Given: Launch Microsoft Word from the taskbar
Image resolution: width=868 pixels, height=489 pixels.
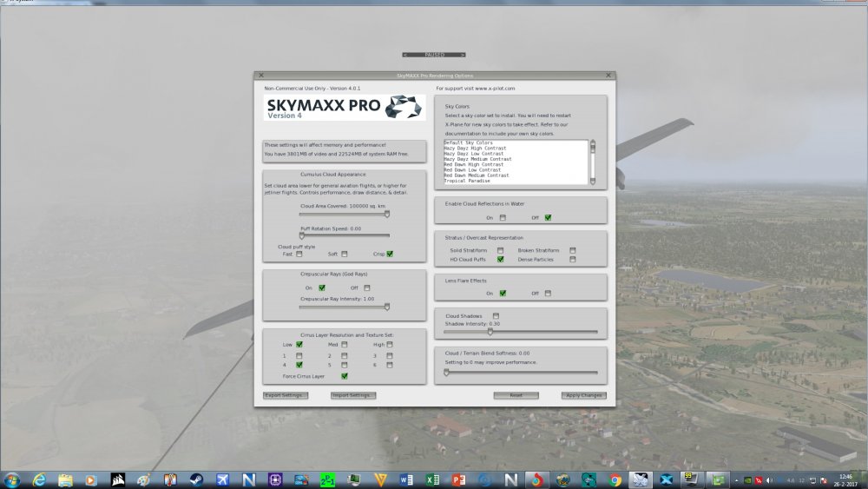Looking at the screenshot, I should [x=406, y=479].
